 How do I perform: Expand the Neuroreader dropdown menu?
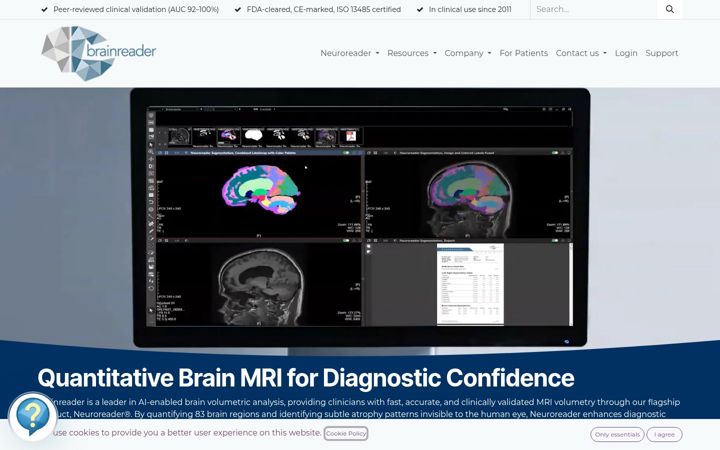(349, 53)
